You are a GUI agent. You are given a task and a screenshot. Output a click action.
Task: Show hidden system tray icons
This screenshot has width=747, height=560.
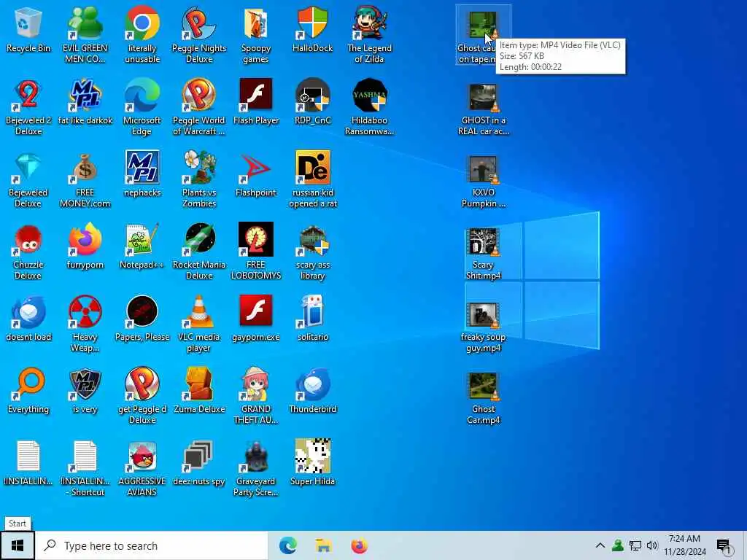point(600,545)
